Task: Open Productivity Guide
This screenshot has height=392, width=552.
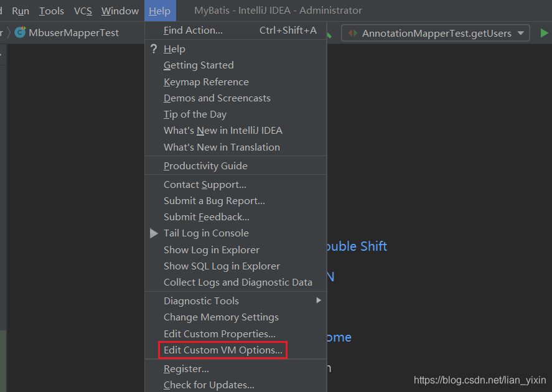Action: click(235, 166)
